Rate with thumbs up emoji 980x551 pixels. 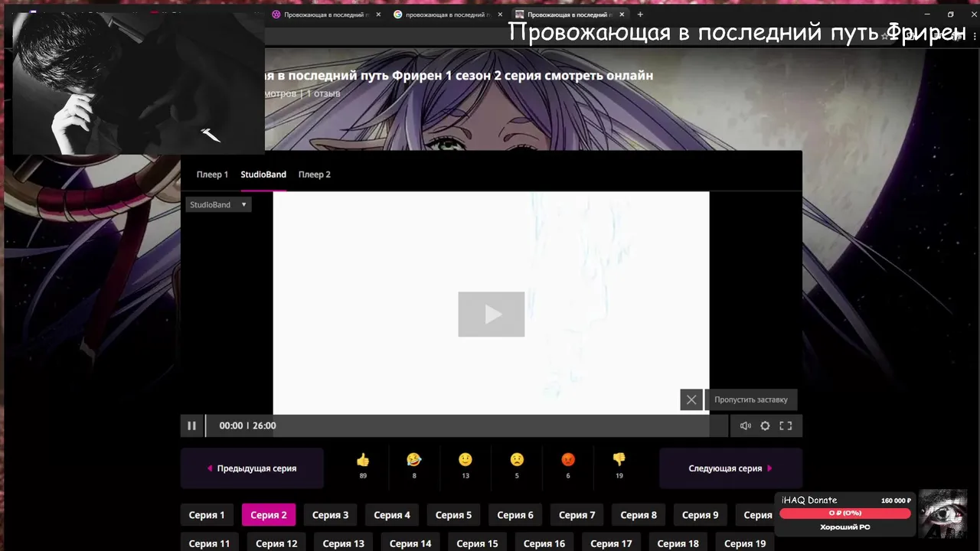click(x=363, y=460)
